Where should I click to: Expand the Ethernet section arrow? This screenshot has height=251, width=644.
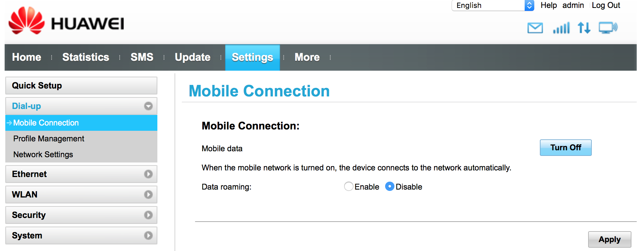[148, 174]
